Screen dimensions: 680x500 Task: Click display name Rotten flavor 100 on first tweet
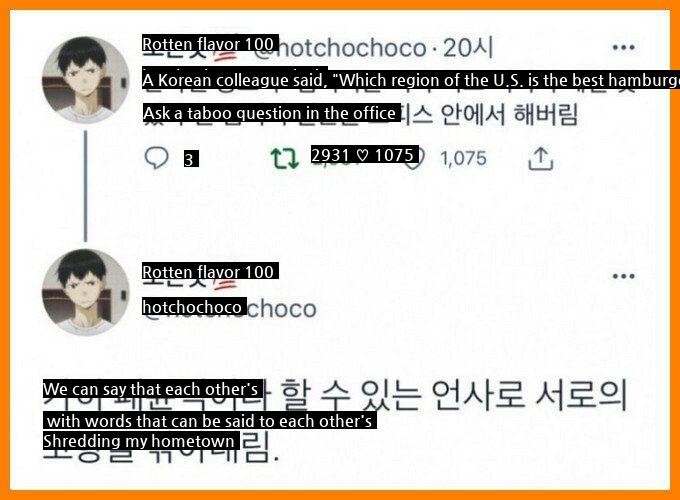pyautogui.click(x=210, y=44)
